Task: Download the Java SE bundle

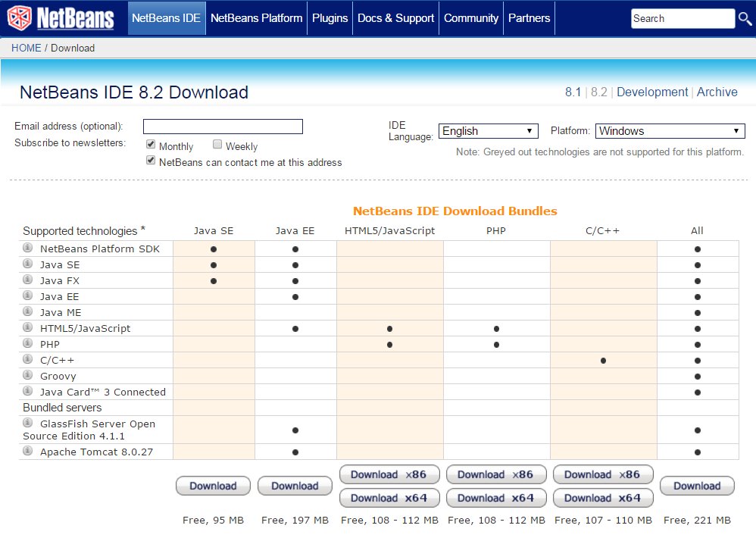Action: click(x=213, y=486)
